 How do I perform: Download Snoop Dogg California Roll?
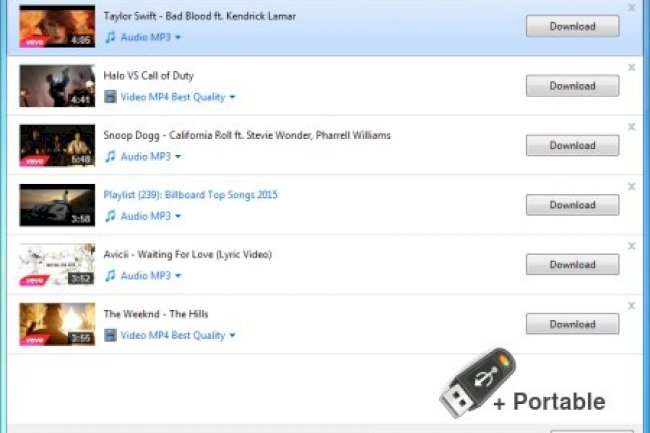point(572,145)
